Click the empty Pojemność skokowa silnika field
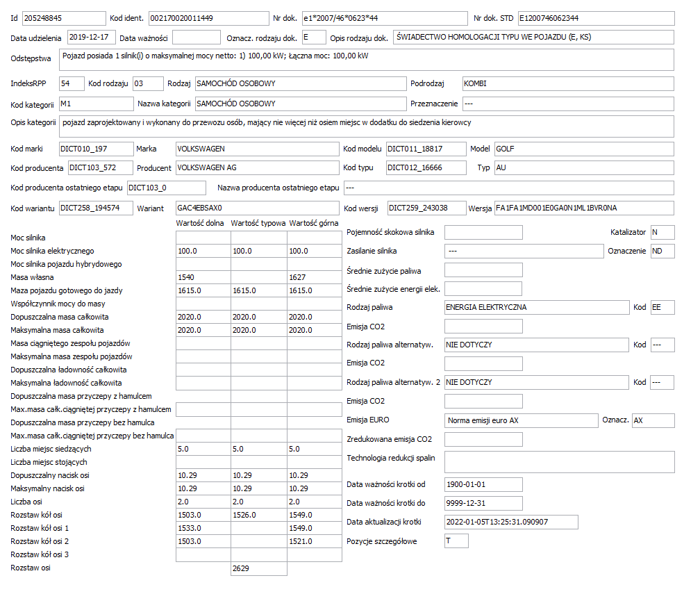Image resolution: width=700 pixels, height=610 pixels. point(483,232)
